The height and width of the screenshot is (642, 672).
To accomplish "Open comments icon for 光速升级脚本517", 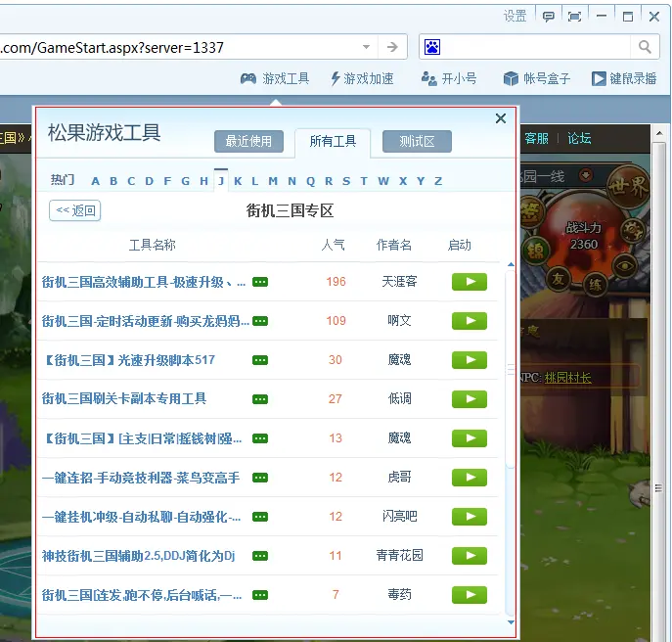I will coord(260,360).
